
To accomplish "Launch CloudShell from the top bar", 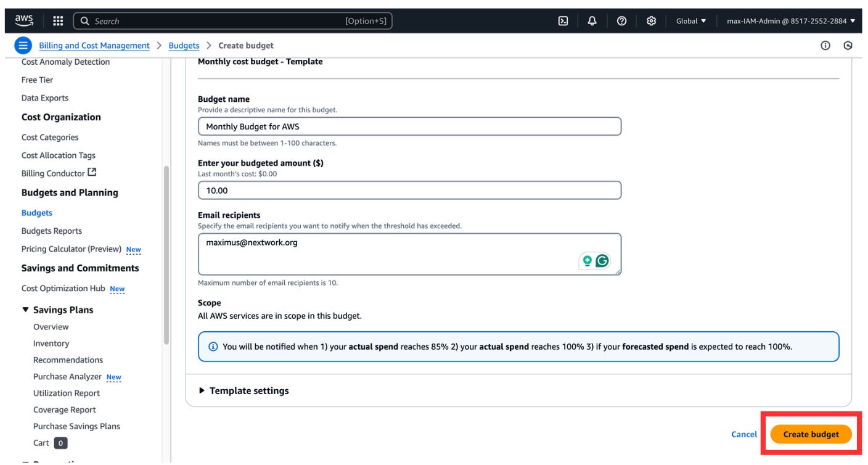I will 563,21.
